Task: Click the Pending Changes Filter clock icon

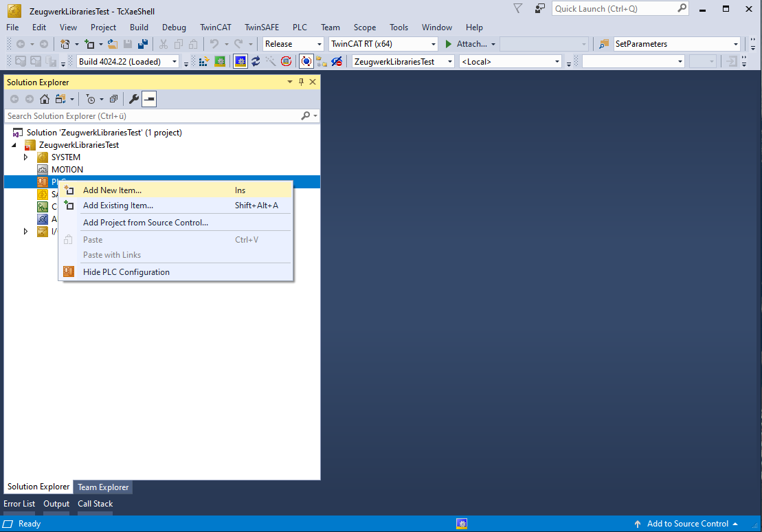Action: (x=91, y=99)
